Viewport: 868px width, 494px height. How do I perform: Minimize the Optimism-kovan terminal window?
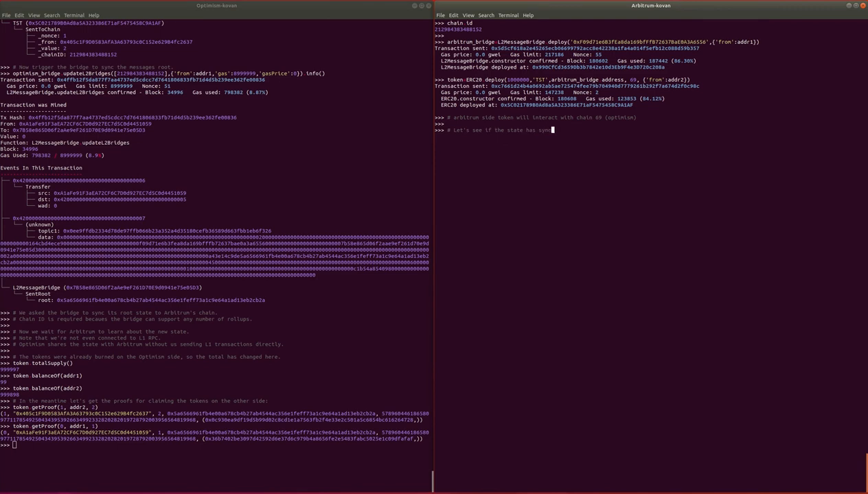tap(415, 5)
